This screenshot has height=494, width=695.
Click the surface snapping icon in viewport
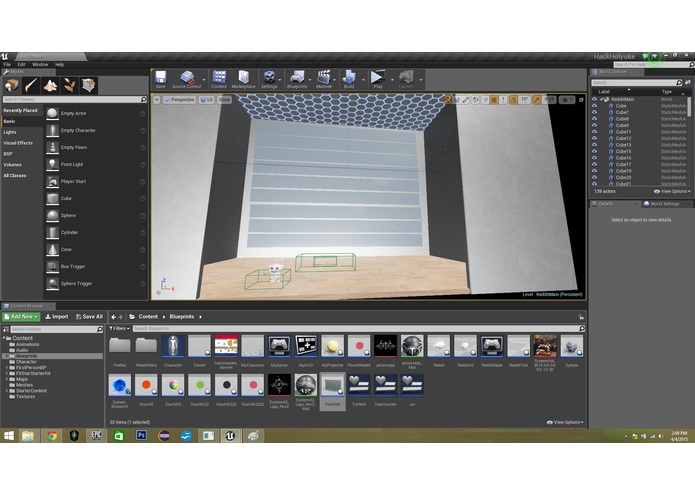(x=484, y=100)
